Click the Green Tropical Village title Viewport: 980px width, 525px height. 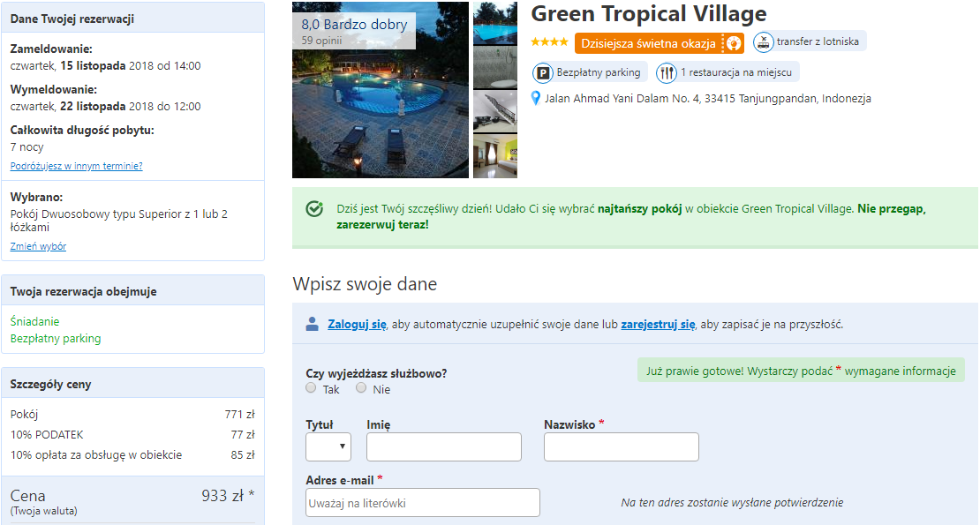pos(649,14)
